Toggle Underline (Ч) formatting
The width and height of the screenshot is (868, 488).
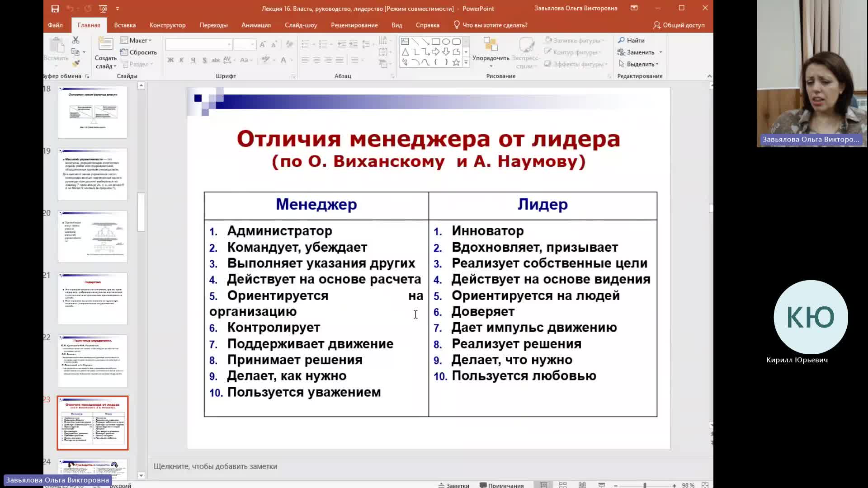coord(193,60)
